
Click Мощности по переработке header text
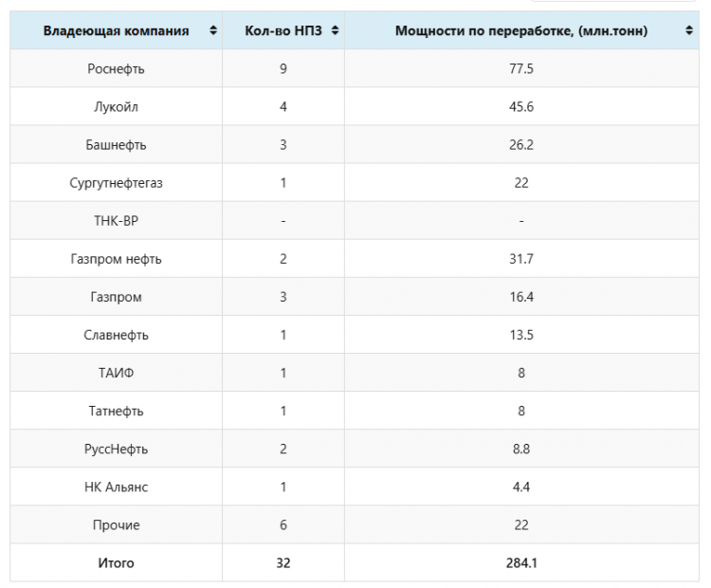[x=521, y=30]
